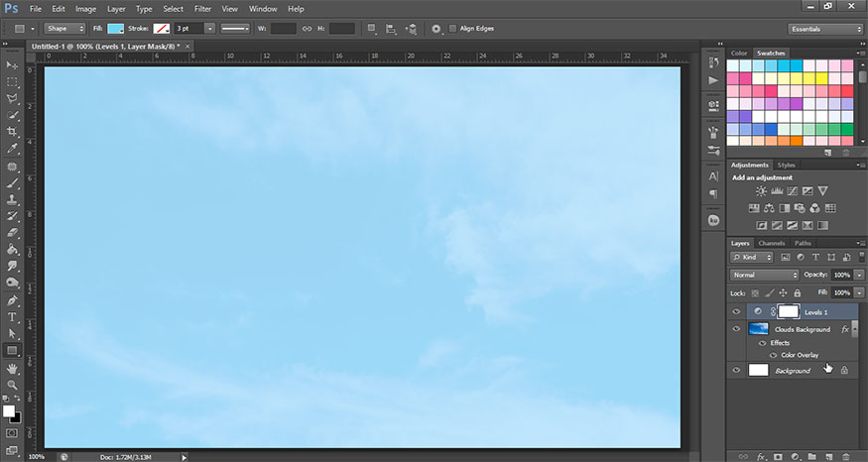
Task: Activate the Zoom tool
Action: tap(12, 385)
